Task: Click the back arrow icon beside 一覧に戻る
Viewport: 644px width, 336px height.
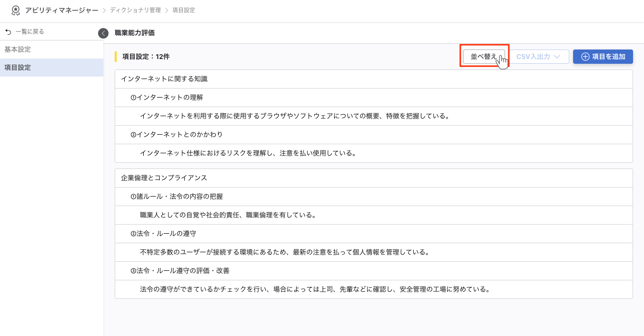Action: 8,32
